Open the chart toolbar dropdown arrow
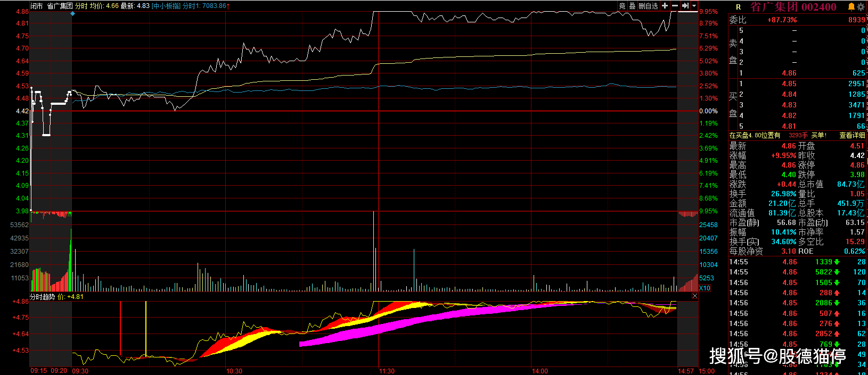Screen dimensions: 868x375 (x=694, y=6)
